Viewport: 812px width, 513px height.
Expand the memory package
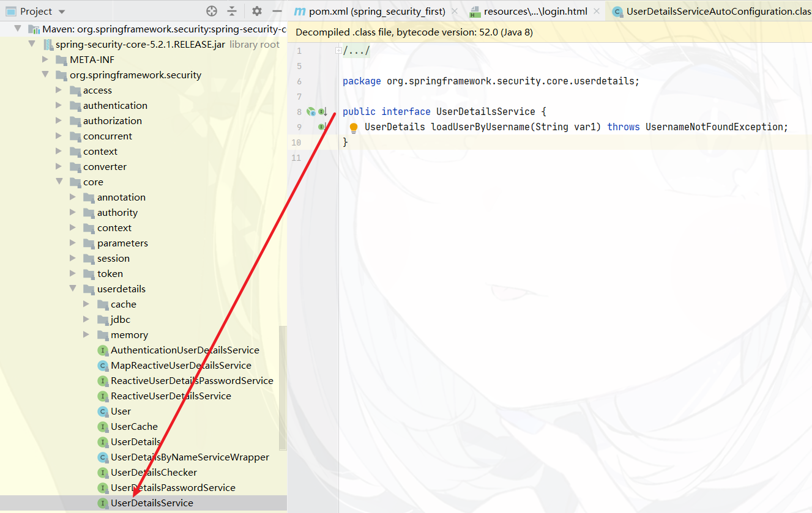[x=86, y=334]
